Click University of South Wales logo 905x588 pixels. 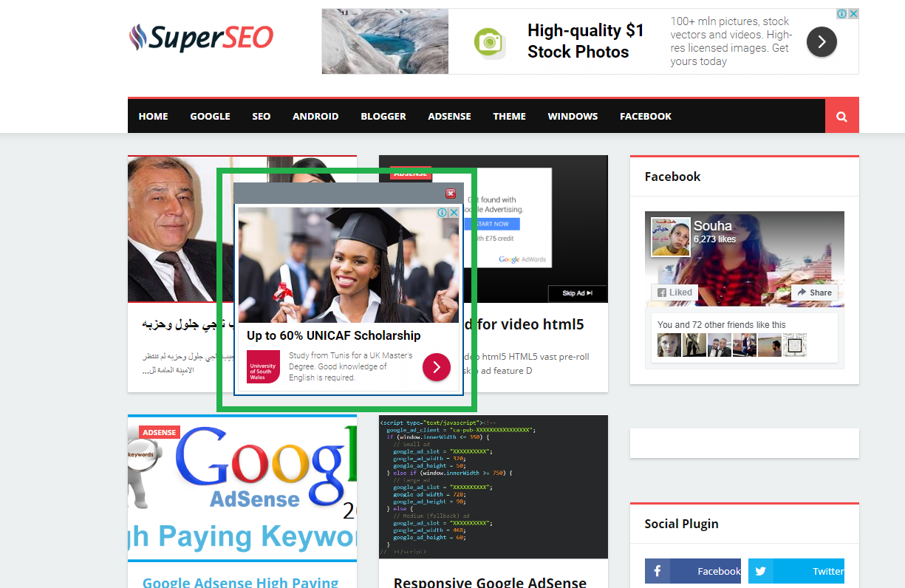pos(263,366)
